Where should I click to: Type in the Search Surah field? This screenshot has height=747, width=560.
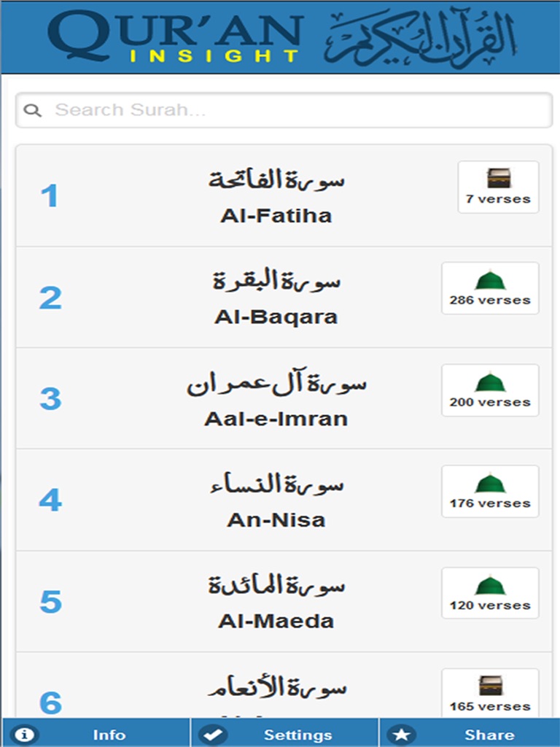click(292, 110)
